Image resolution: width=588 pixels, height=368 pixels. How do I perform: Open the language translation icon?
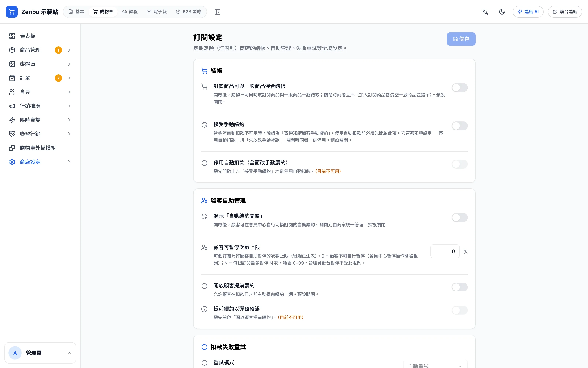point(485,12)
